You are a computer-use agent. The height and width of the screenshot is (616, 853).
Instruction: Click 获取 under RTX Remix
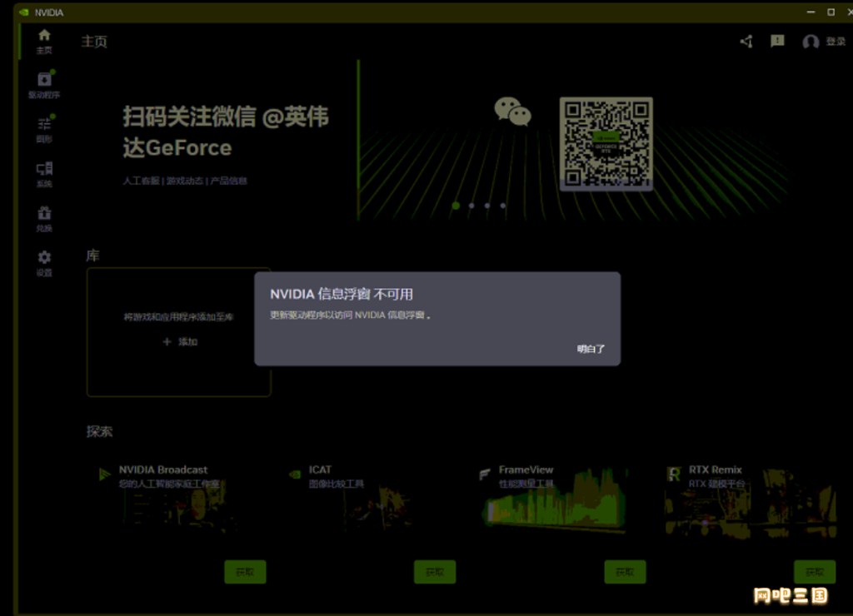pyautogui.click(x=815, y=572)
